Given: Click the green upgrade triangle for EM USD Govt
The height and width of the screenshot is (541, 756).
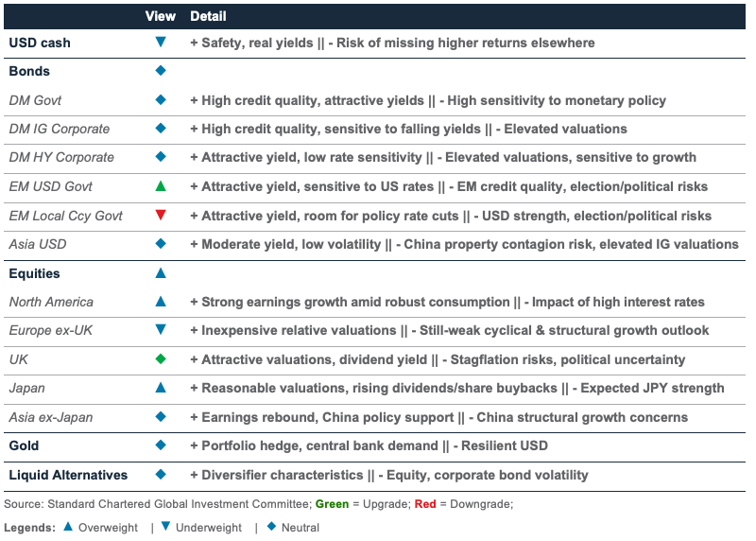Looking at the screenshot, I should point(160,186).
